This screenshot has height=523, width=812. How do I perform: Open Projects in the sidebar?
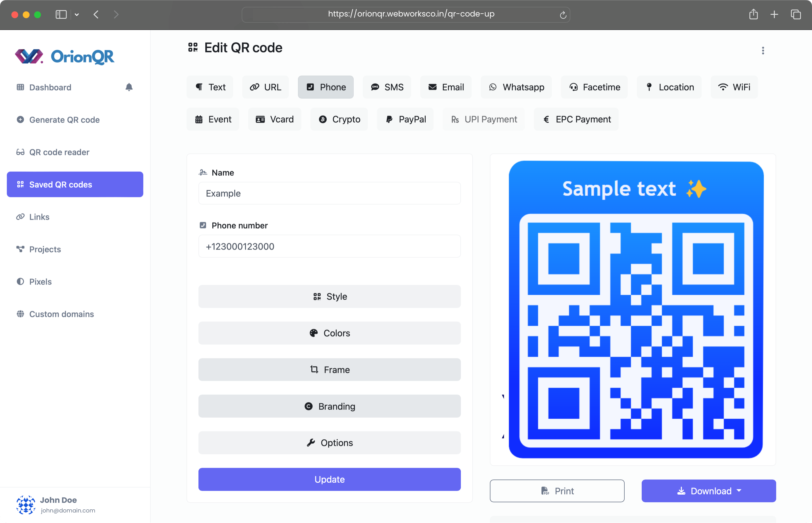pos(38,249)
